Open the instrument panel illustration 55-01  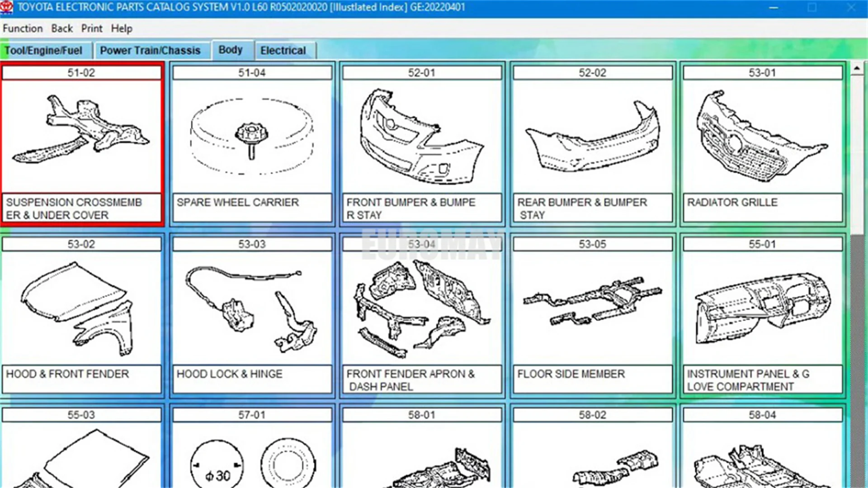pos(763,308)
